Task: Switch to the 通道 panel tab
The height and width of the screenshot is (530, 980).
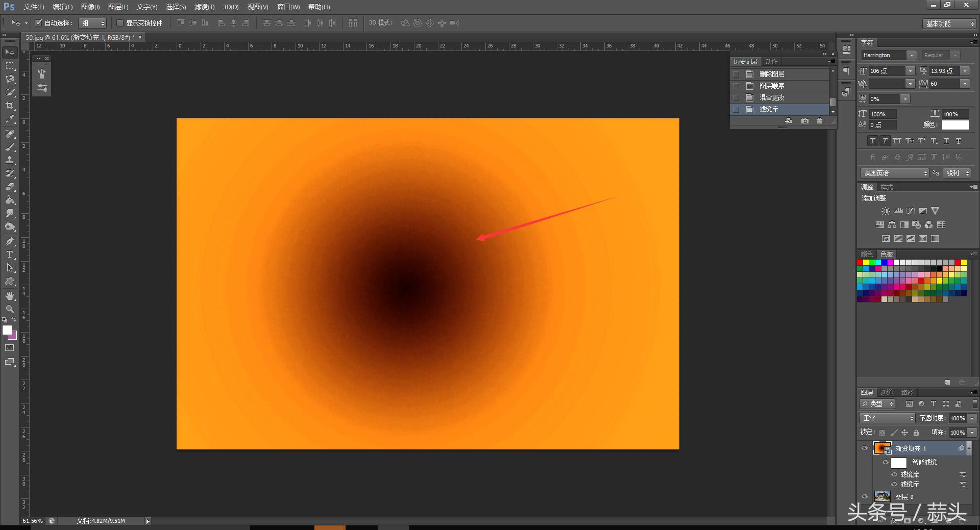Action: pos(887,392)
